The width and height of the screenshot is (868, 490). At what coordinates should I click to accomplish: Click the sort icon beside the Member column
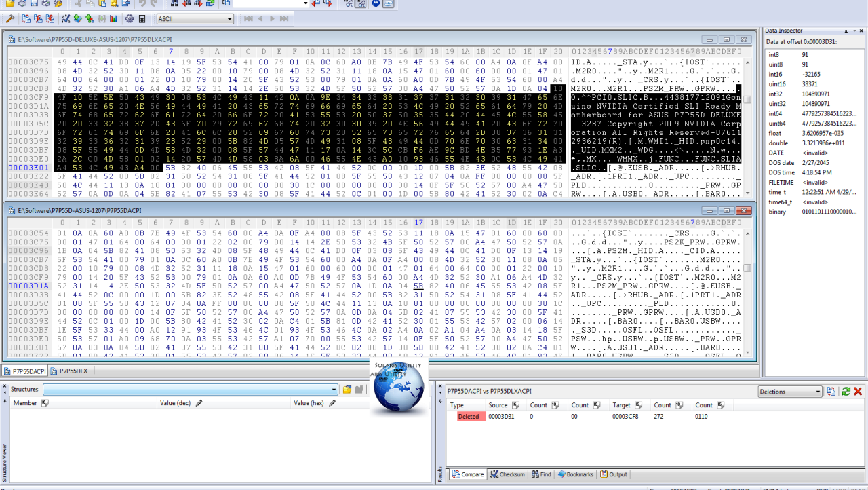tap(45, 403)
